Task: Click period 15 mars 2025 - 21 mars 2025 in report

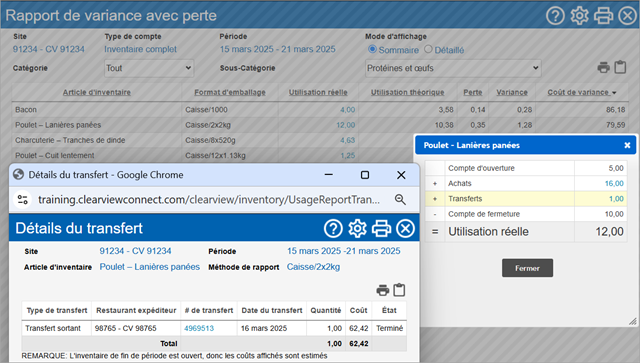Action: pos(278,49)
